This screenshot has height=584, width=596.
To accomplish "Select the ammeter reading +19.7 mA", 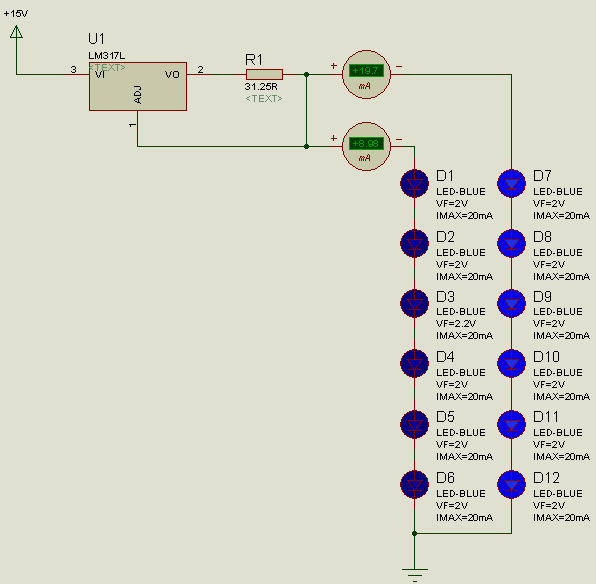I will click(x=366, y=75).
